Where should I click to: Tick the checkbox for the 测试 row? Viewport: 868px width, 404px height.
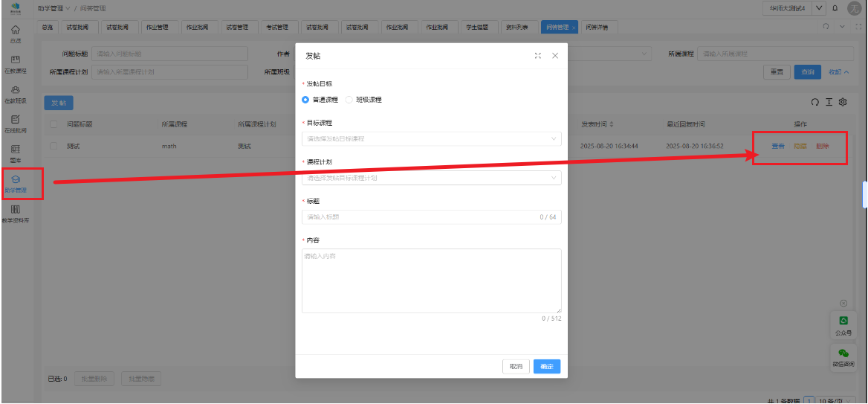pos(54,146)
